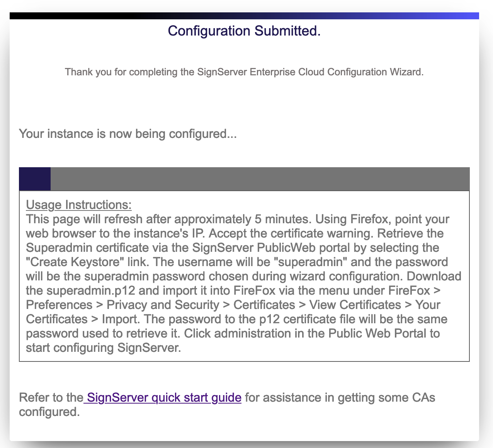Viewport: 493px width, 448px height.
Task: Click the word "configured." below the guide link
Action: 49,412
